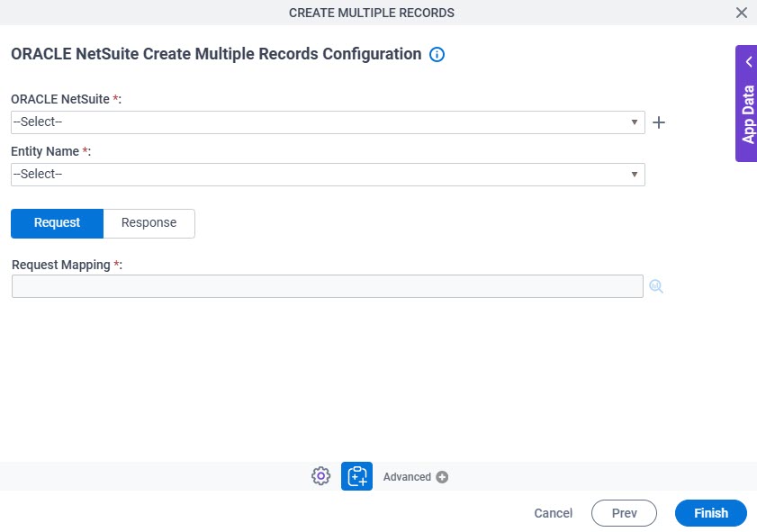Click the info icon beside configuration title

coord(437,55)
